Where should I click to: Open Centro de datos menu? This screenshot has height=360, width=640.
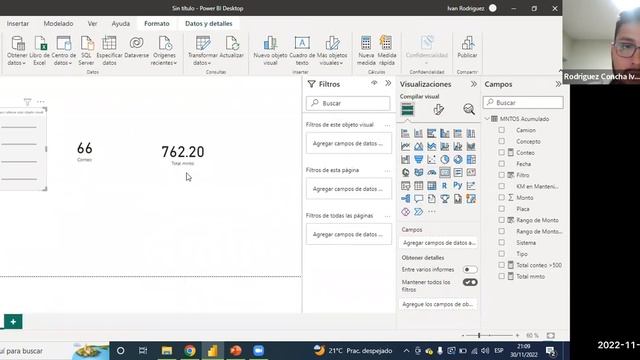(63, 51)
